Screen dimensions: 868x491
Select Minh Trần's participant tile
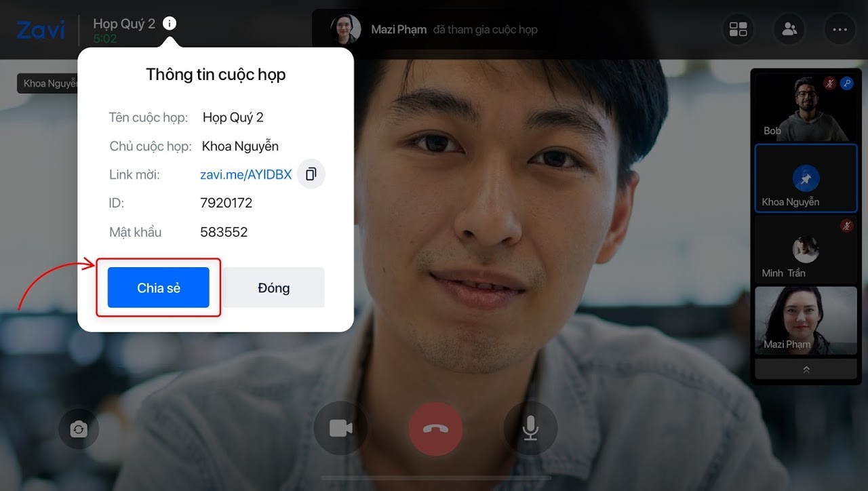pos(806,250)
